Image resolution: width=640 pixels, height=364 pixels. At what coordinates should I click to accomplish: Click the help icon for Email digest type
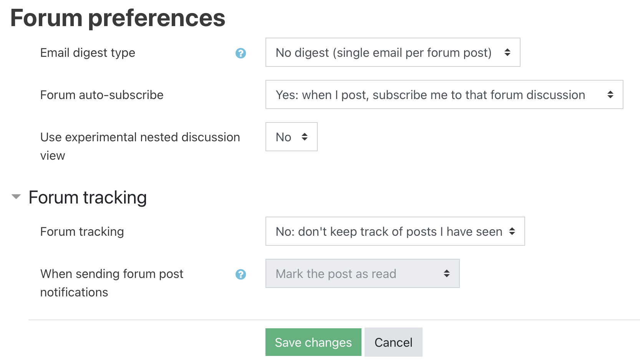240,53
